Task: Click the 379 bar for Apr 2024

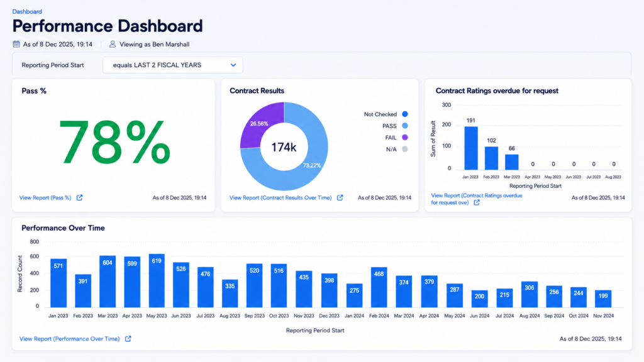Action: (x=429, y=291)
